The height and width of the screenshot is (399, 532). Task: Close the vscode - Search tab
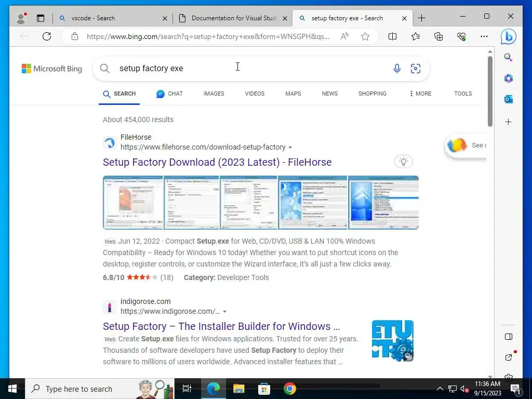click(x=165, y=18)
